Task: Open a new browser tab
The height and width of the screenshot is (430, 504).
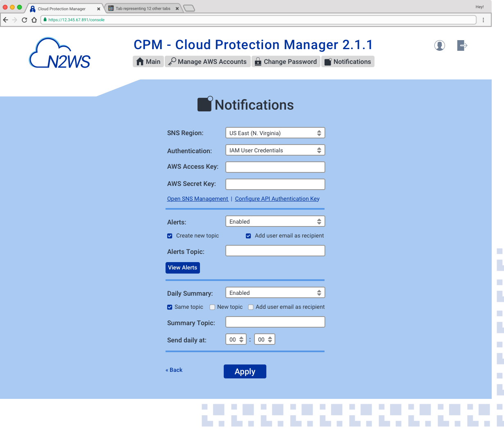Action: coord(189,8)
